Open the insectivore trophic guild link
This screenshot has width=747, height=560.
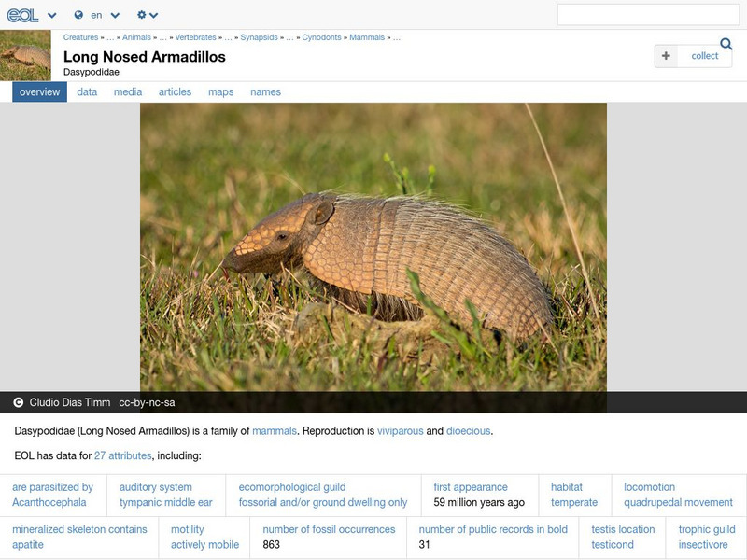pyautogui.click(x=703, y=544)
